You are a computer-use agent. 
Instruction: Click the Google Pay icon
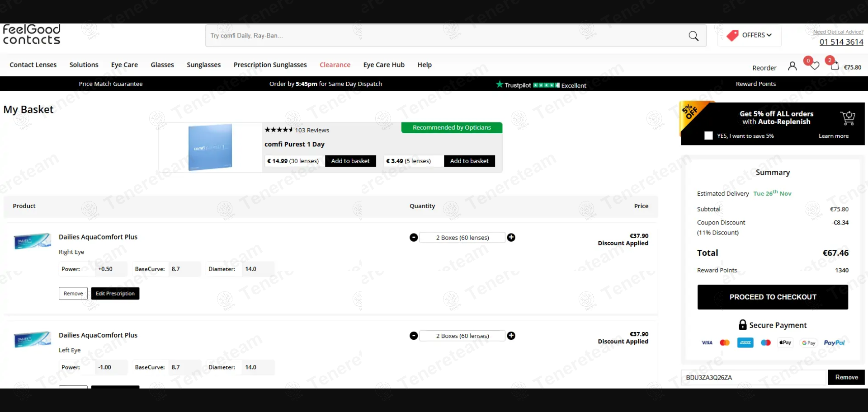click(808, 343)
